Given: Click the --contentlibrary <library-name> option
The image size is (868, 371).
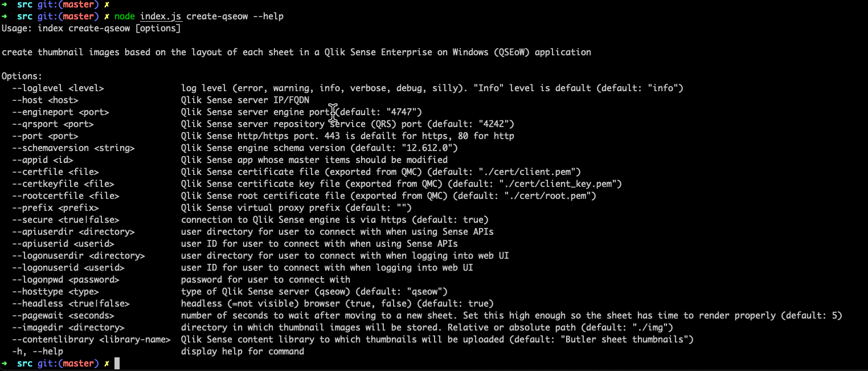Looking at the screenshot, I should pos(91,339).
